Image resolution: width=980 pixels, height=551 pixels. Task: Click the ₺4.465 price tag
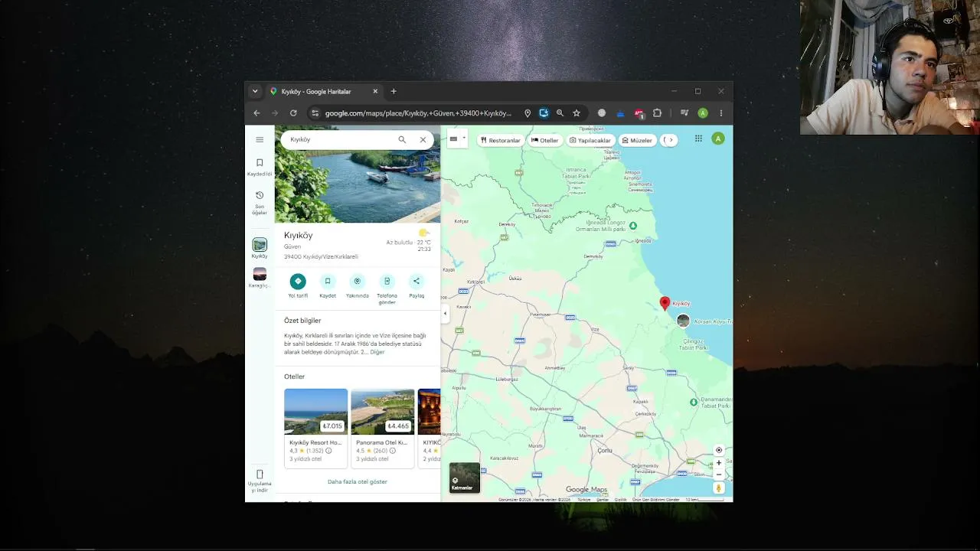(x=399, y=426)
